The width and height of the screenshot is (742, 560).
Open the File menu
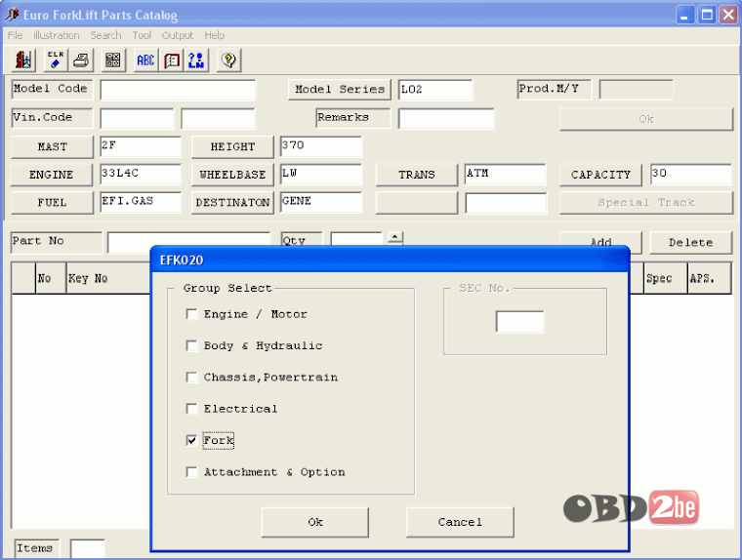pyautogui.click(x=15, y=35)
